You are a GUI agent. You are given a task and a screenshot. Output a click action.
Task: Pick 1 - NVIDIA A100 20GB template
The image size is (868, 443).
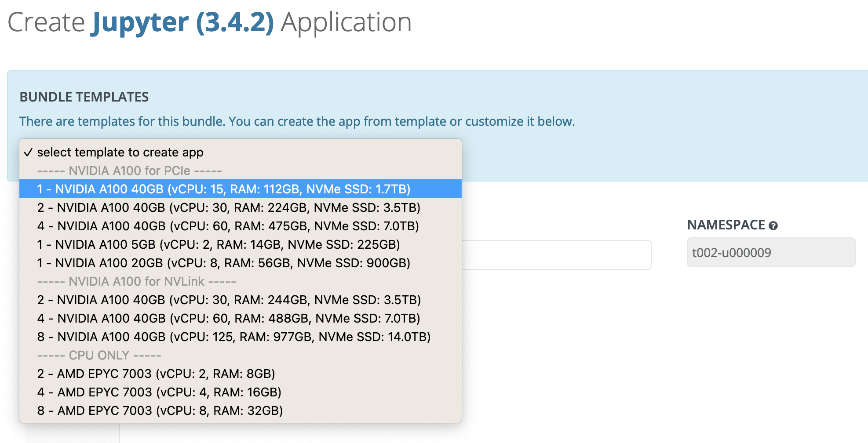[x=241, y=263]
